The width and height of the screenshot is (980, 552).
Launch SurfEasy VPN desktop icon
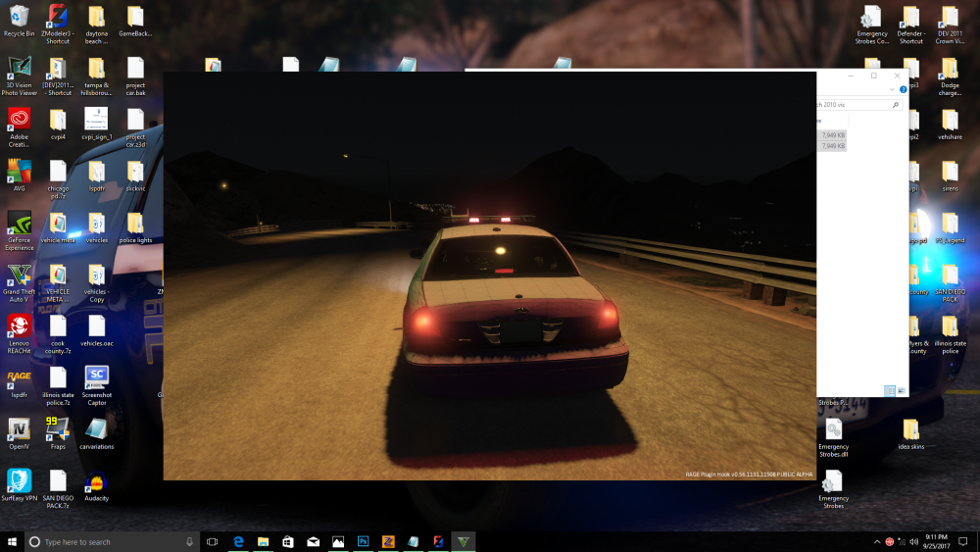(20, 485)
